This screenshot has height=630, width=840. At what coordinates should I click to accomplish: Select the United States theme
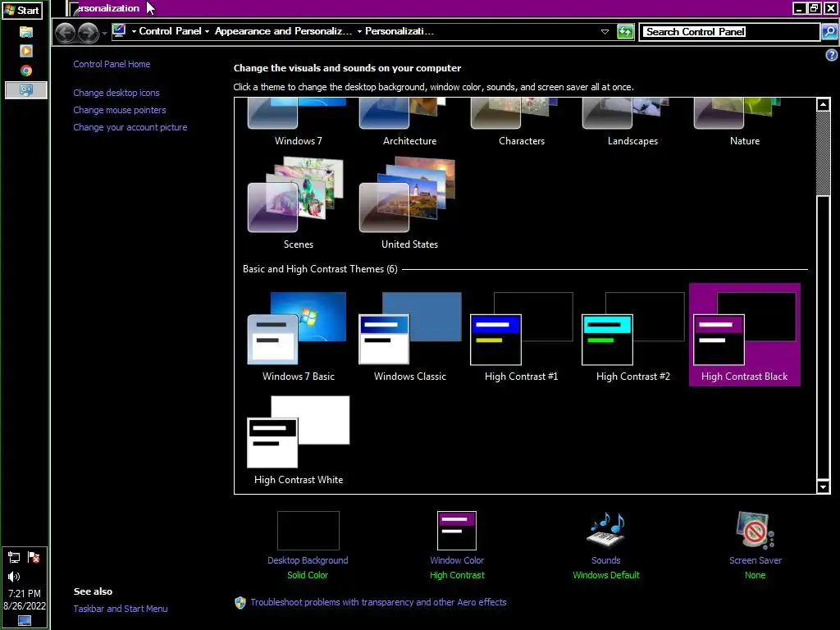[x=409, y=203]
